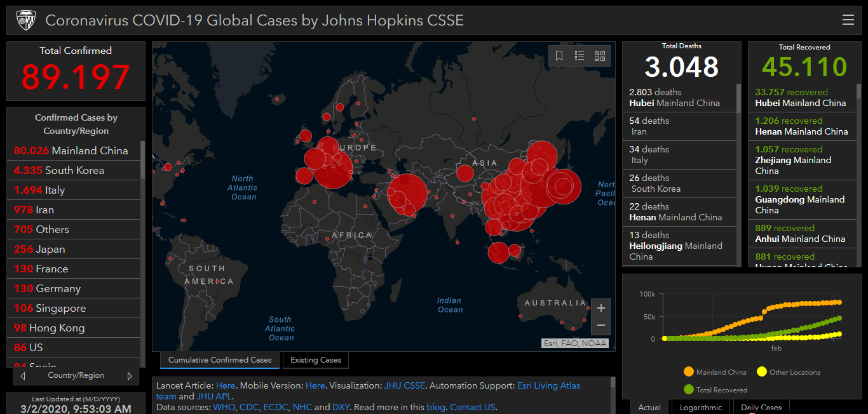Open the Mobile Version 'Here' link
Viewport: 868px width, 414px height.
[x=315, y=385]
